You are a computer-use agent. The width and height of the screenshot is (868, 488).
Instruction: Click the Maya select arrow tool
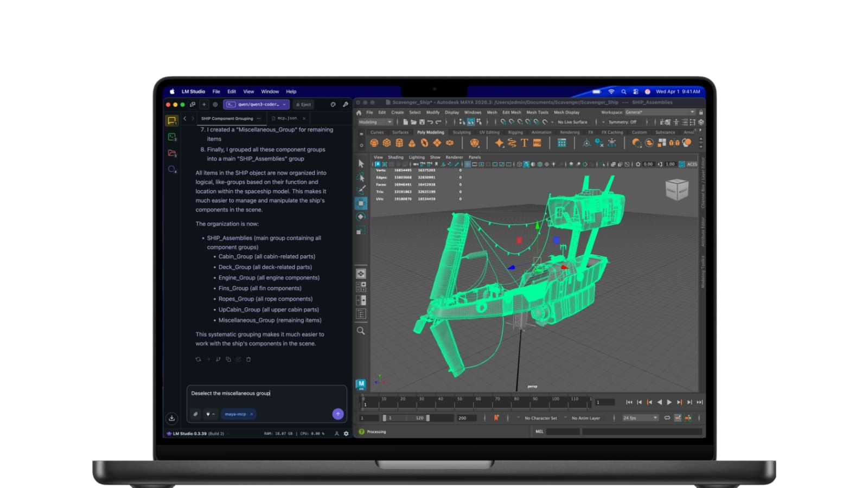[x=361, y=163]
